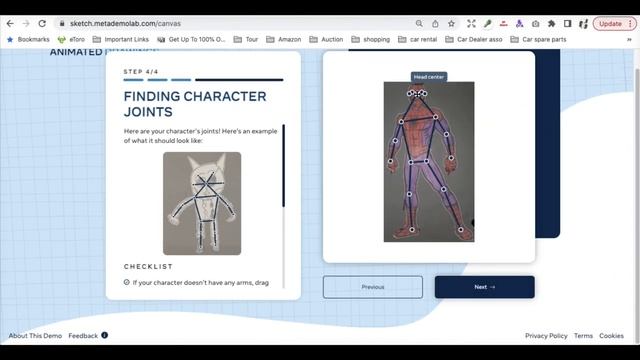Open the car rental bookmark folder
Screen dimensions: 640x360
418,40
